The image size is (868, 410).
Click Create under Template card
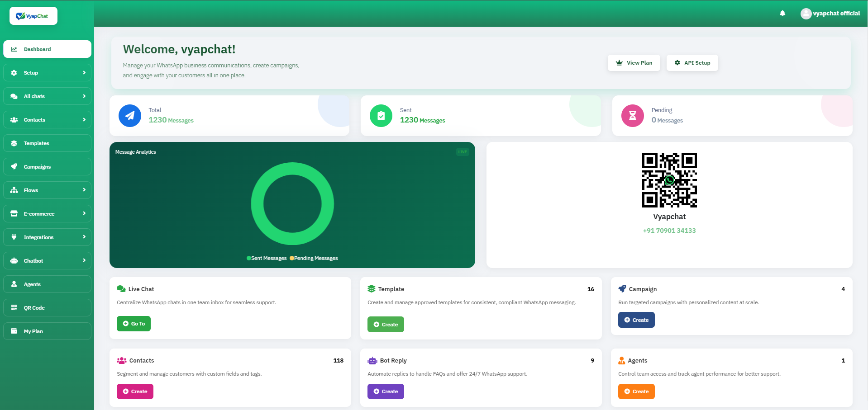386,325
